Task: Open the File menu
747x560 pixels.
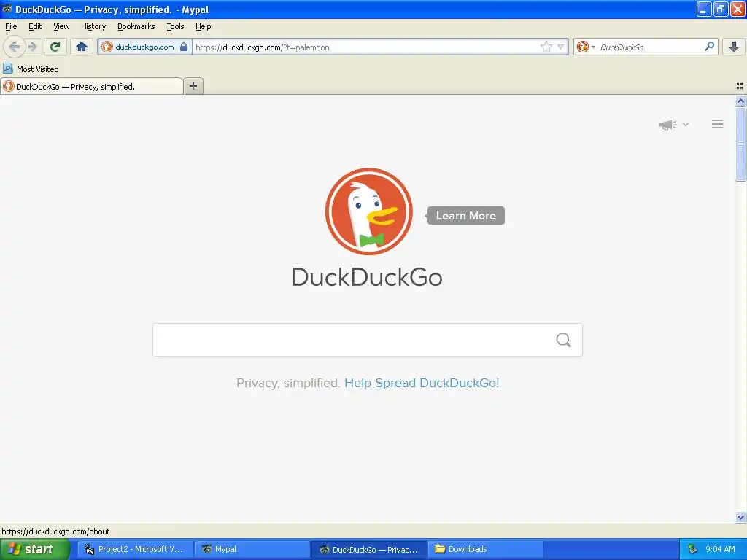Action: [x=11, y=26]
